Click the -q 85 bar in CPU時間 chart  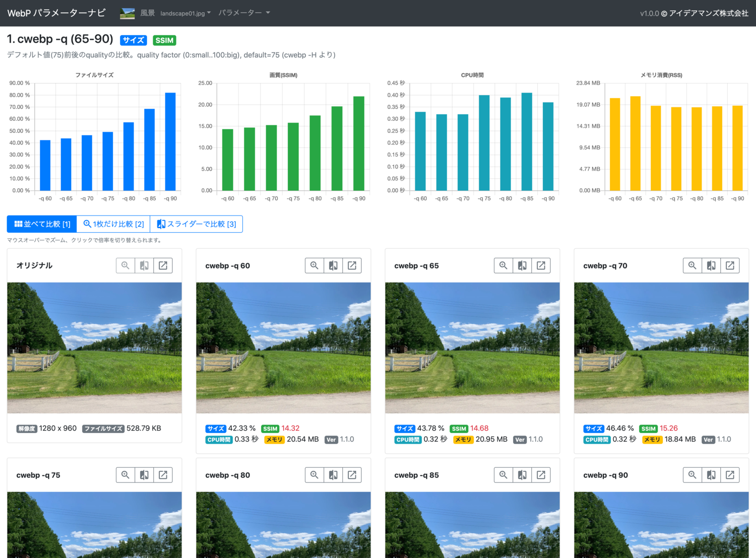click(x=527, y=142)
